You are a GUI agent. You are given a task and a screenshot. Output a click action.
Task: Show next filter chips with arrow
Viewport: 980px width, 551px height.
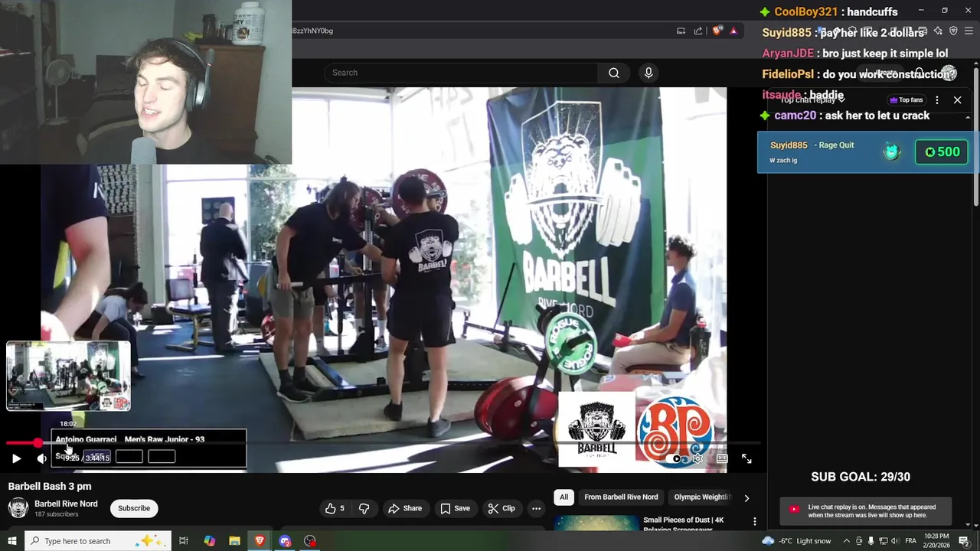(746, 497)
